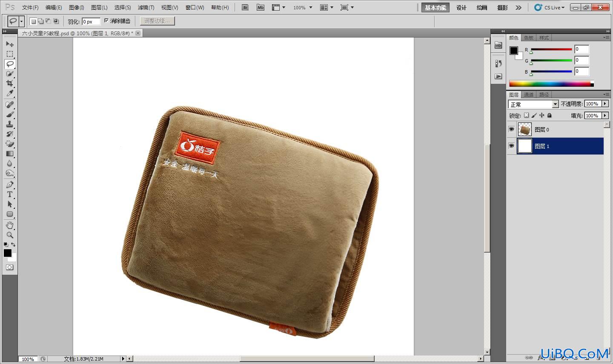Open the 滤镜(T) menu
This screenshot has width=613, height=364.
(x=146, y=8)
